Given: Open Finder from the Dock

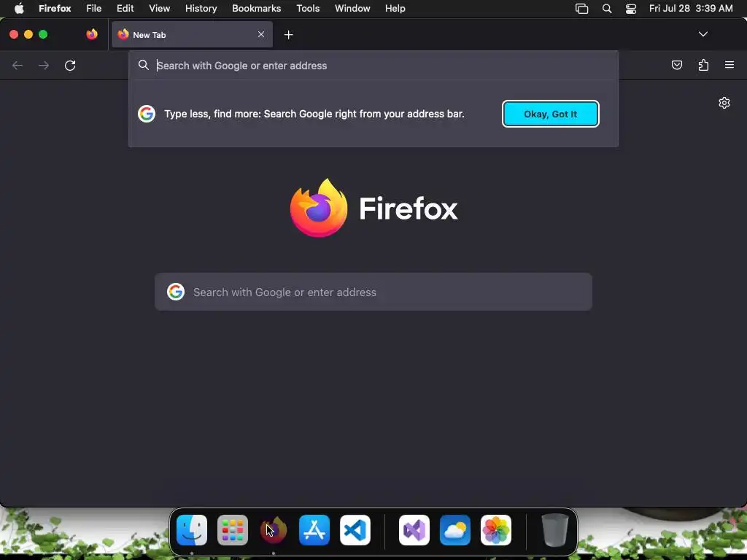Looking at the screenshot, I should 192,529.
